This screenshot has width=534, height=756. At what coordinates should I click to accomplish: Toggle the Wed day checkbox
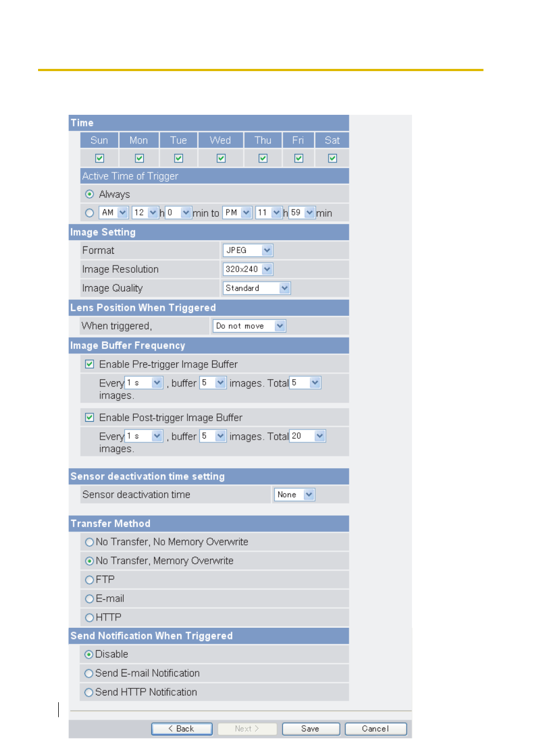[221, 158]
